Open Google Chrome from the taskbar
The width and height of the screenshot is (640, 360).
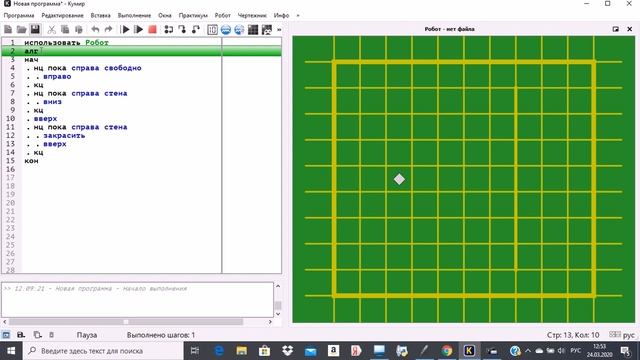(447, 351)
